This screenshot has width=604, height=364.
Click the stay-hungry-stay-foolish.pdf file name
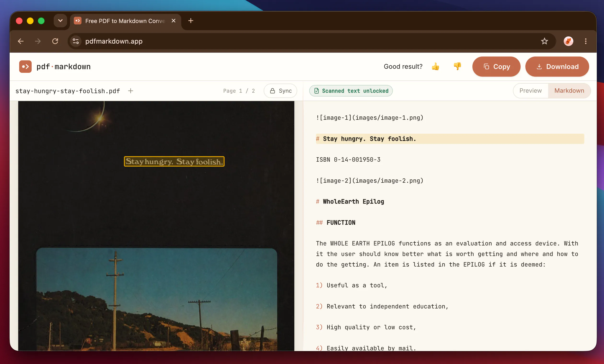tap(68, 91)
